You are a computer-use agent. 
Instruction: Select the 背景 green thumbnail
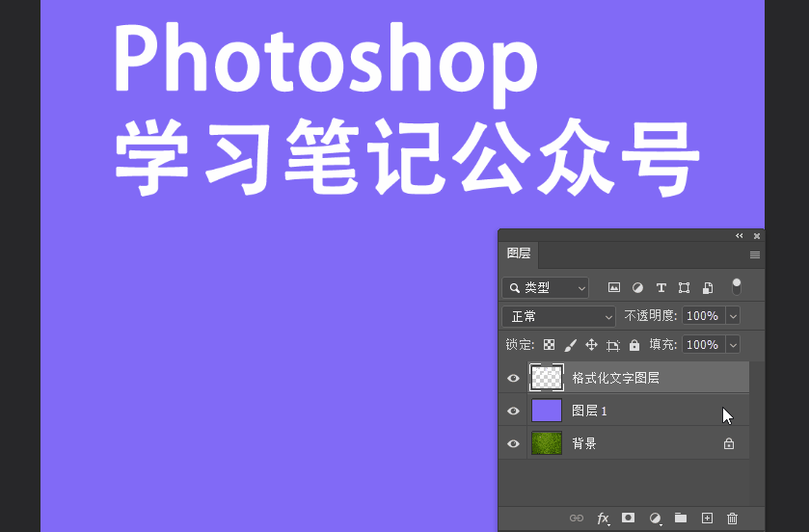click(547, 443)
